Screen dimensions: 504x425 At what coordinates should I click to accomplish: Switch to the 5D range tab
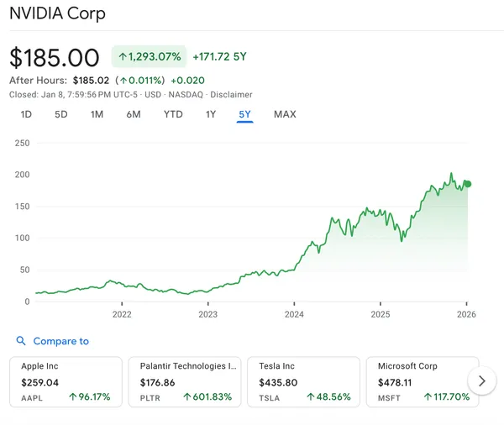coord(61,114)
